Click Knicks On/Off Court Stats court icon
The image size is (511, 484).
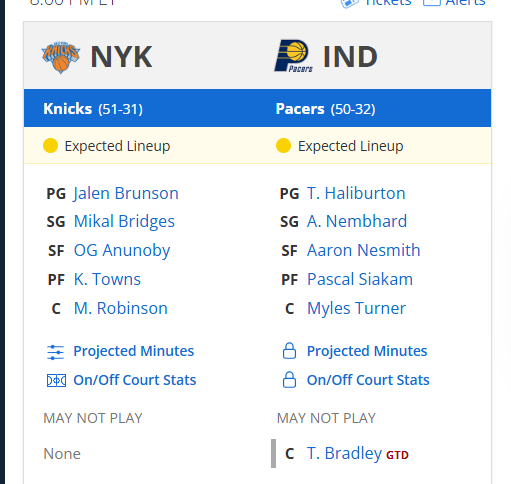point(56,380)
